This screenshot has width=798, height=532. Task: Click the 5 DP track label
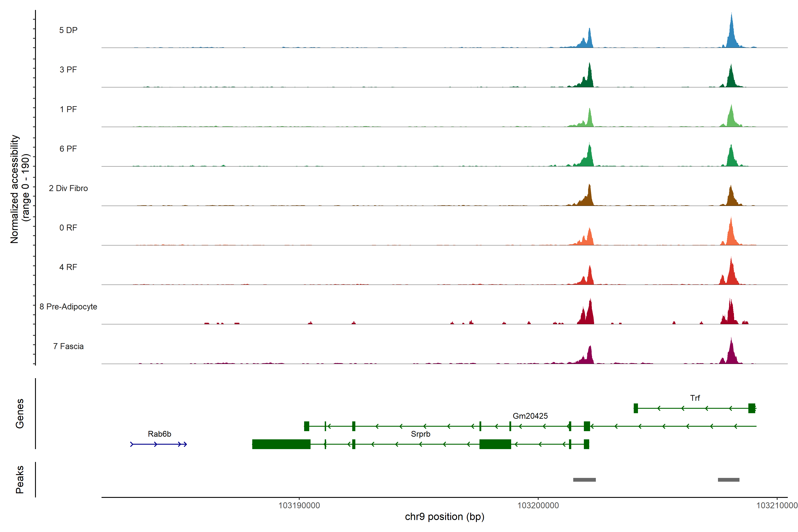coord(68,30)
